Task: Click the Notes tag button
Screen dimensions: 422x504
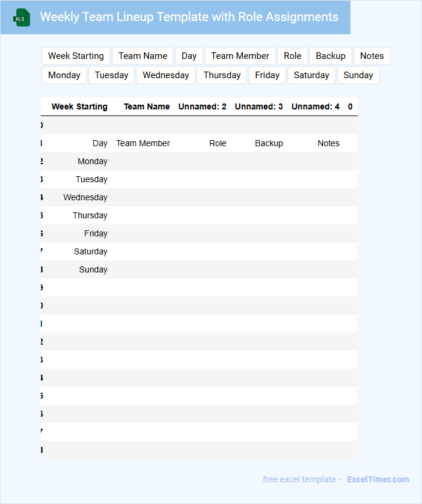Action: (372, 56)
